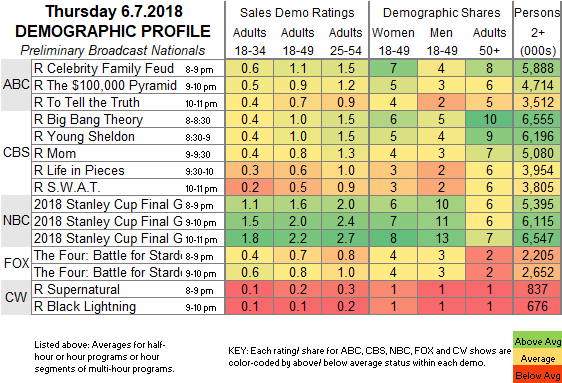This screenshot has width=562, height=383.
Task: Select the R Big Bang Theory program name
Action: point(89,120)
